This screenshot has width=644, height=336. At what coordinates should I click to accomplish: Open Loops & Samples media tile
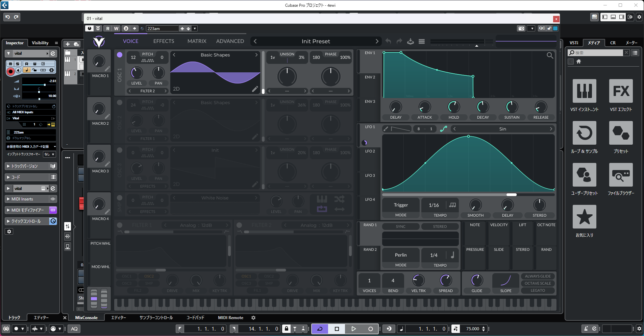(584, 133)
